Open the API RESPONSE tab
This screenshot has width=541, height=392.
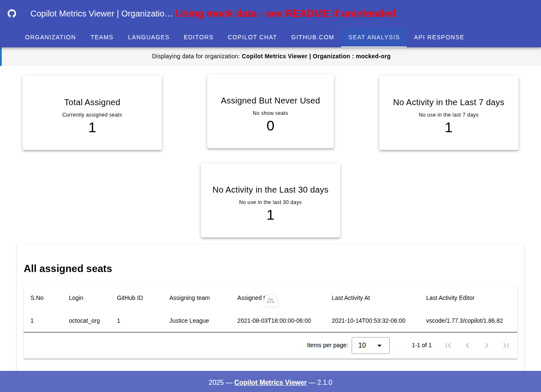(x=439, y=37)
